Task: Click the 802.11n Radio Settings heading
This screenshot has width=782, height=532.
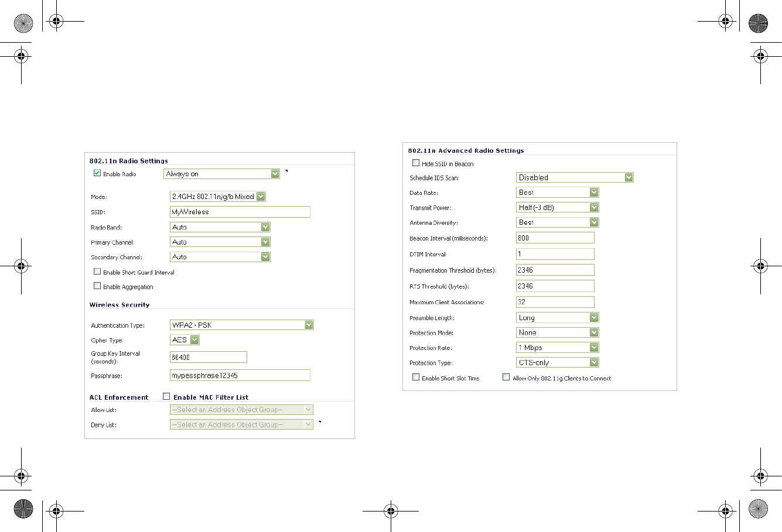Action: pos(129,161)
